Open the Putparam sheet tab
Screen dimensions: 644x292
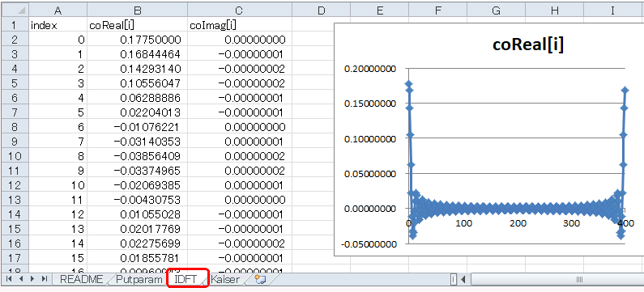[139, 280]
